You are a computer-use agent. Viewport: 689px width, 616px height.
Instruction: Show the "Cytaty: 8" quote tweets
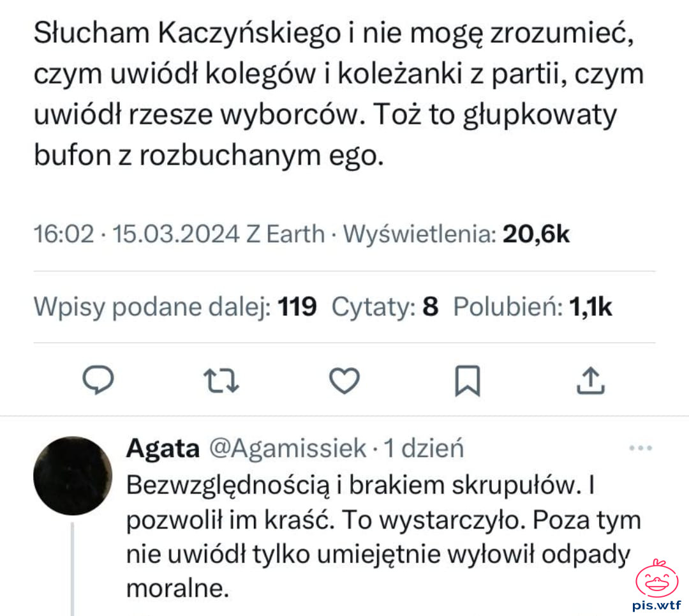point(385,308)
